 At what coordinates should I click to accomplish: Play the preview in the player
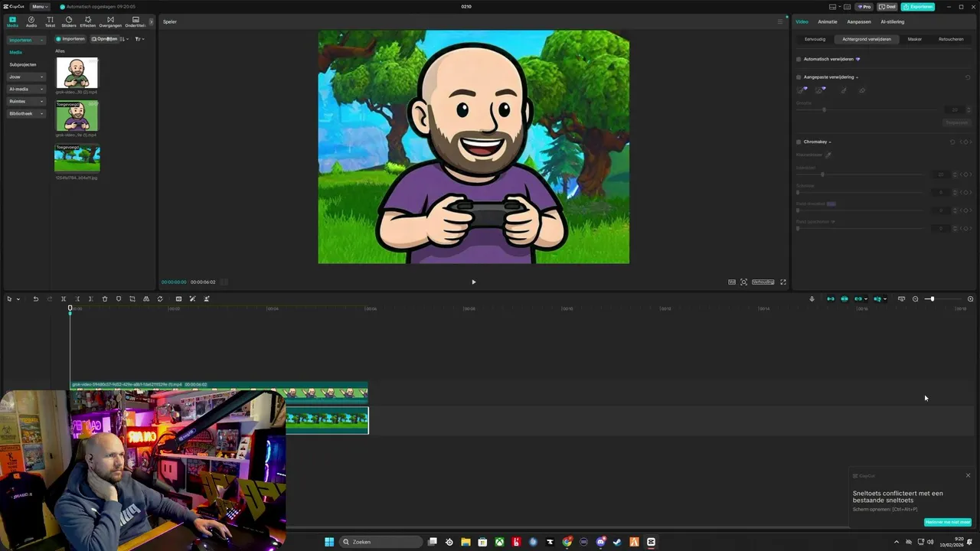coord(473,282)
